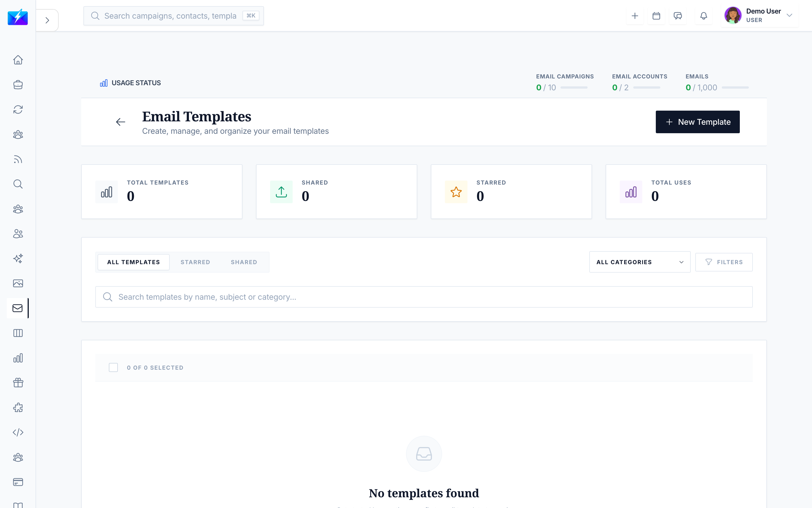This screenshot has height=508, width=812.
Task: Focus the search templates by name field
Action: (x=424, y=297)
